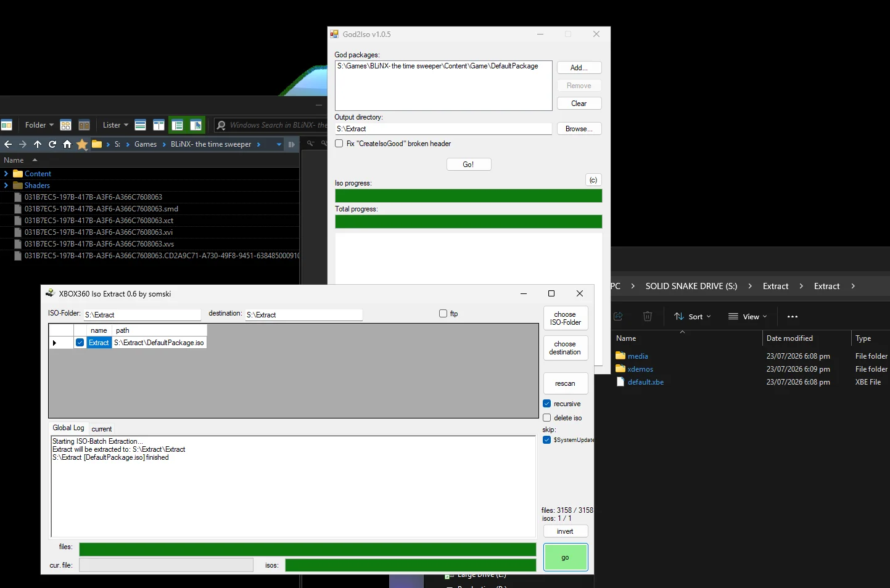Enable the delete iso checkbox
Screen dimensions: 890x588
(x=546, y=418)
